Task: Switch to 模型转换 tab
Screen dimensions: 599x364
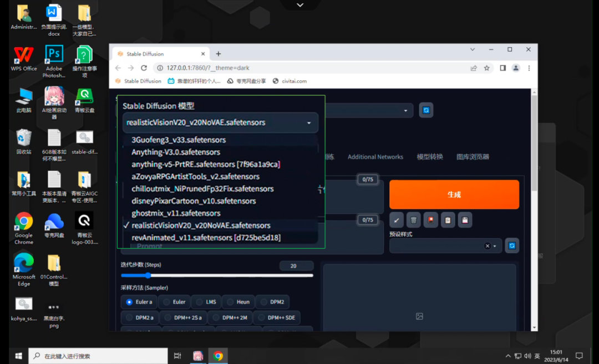Action: click(430, 157)
